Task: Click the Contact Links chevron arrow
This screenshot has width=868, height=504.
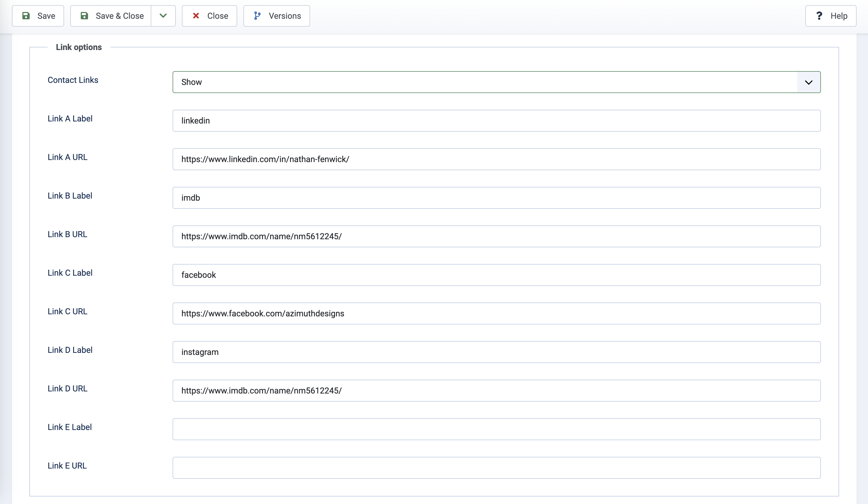Action: tap(808, 82)
